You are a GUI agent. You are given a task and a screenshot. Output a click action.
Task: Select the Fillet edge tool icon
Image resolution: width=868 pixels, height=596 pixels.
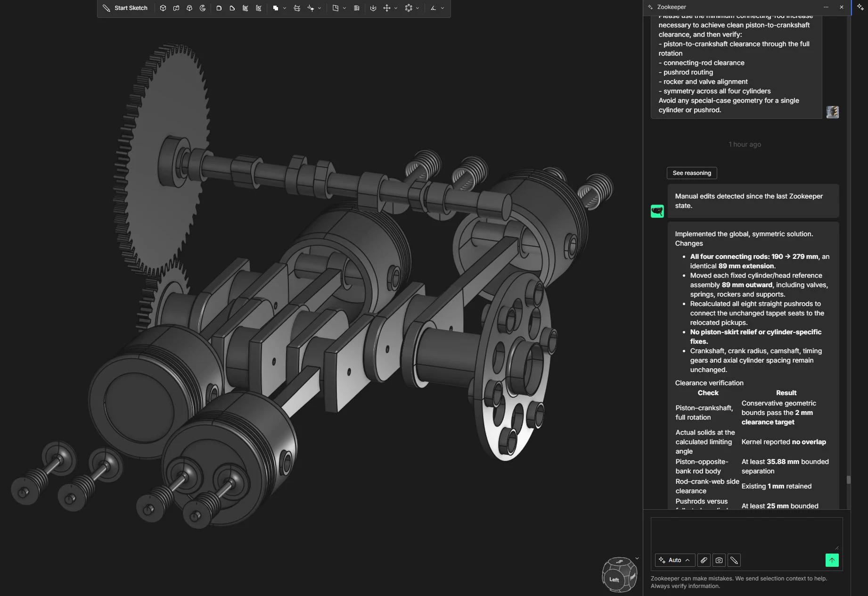point(219,8)
